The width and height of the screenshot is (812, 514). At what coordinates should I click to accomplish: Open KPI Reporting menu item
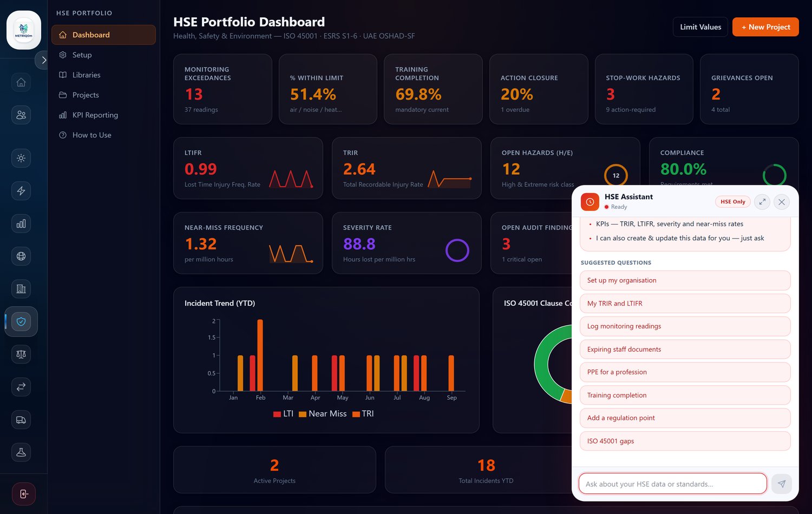(x=103, y=115)
